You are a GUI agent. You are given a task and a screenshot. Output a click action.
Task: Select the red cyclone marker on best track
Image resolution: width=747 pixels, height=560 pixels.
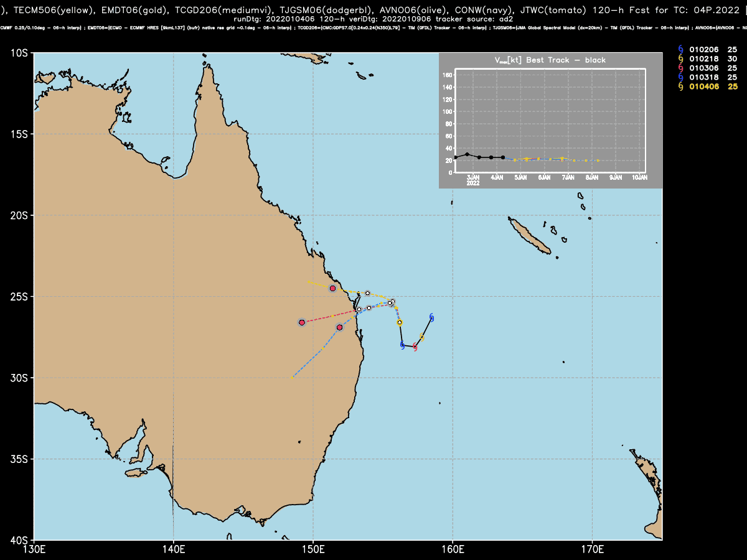pyautogui.click(x=415, y=347)
